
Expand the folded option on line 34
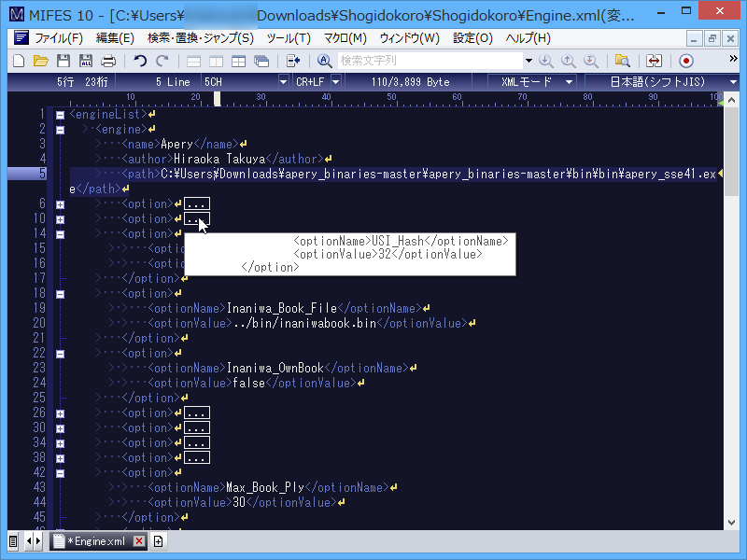pyautogui.click(x=60, y=443)
